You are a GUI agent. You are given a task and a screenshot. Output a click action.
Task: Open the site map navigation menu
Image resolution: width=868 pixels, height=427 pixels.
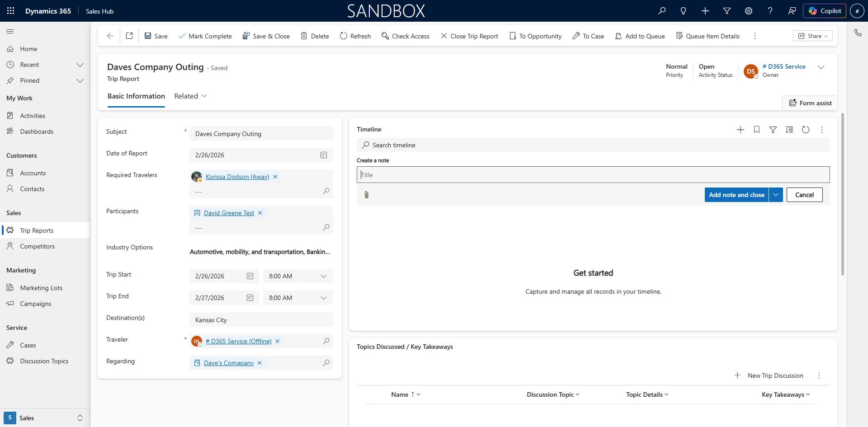coord(10,31)
